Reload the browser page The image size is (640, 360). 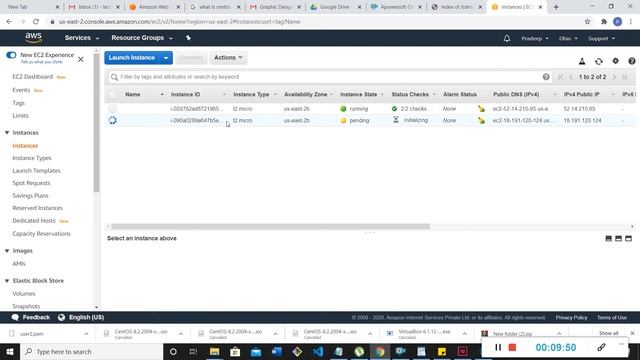[x=36, y=22]
